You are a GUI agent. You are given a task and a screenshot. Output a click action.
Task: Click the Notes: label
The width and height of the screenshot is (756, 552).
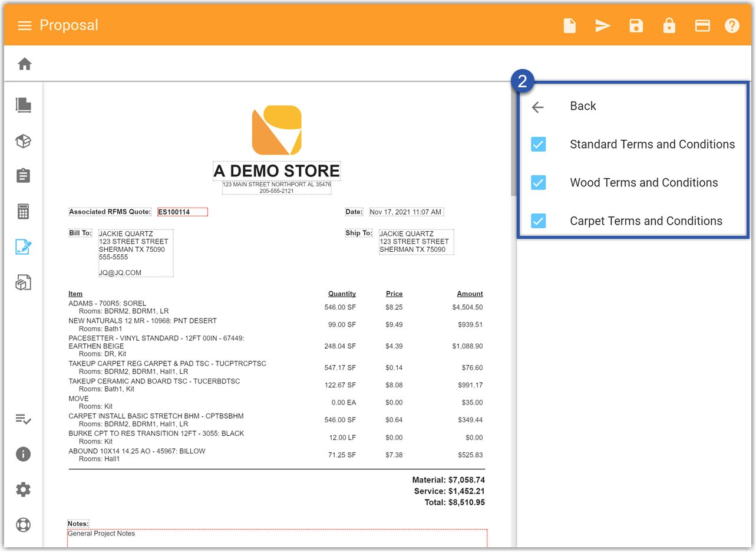click(x=78, y=524)
